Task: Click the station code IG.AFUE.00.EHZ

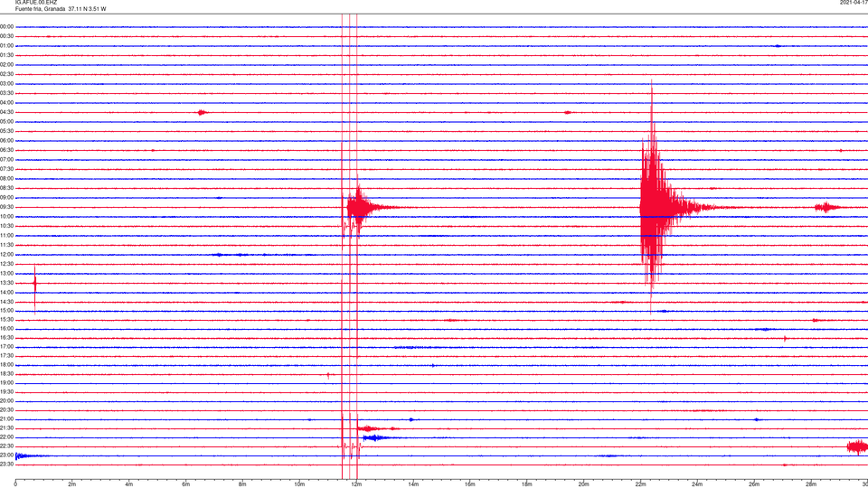Action: tap(36, 3)
